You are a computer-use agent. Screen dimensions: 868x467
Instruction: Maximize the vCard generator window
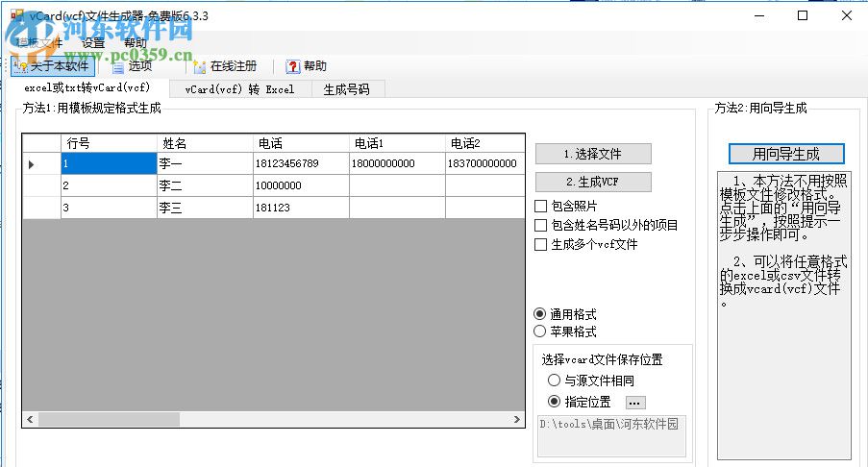click(803, 15)
